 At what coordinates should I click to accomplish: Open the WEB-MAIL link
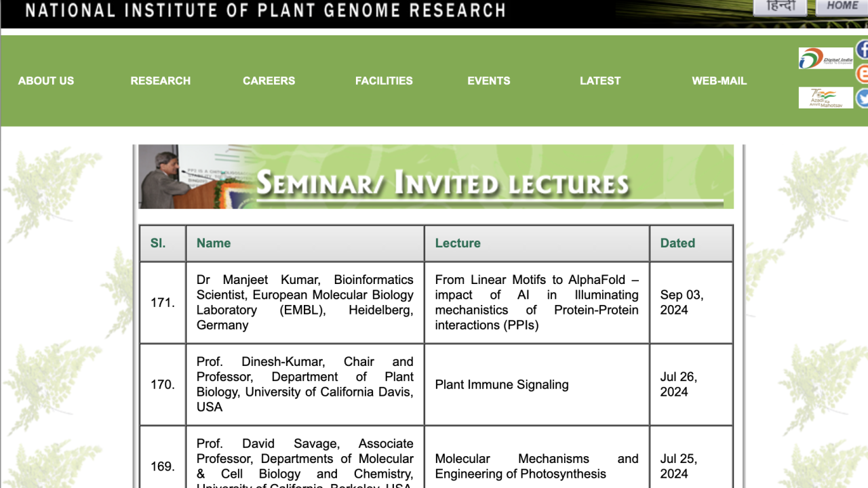719,81
